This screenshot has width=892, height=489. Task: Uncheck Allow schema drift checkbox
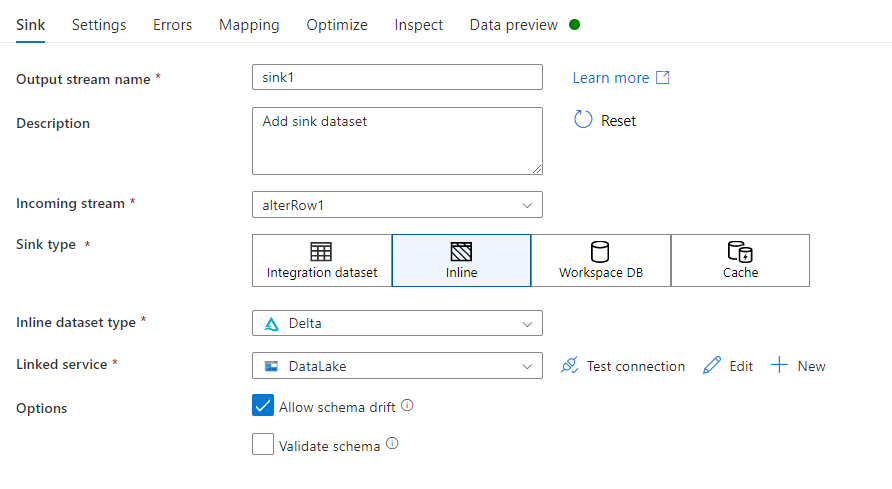263,405
